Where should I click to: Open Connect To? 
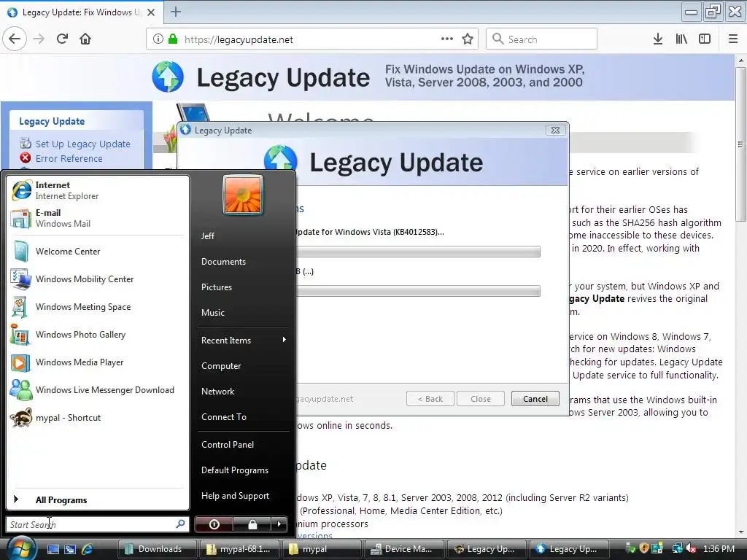point(244,416)
